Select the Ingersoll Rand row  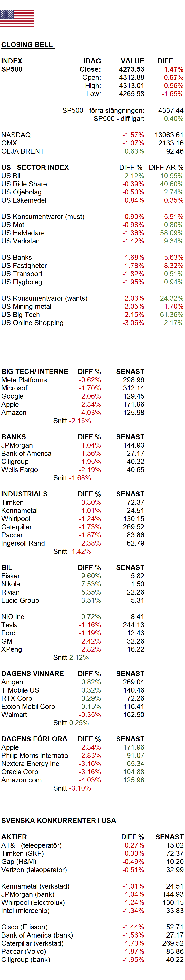pyautogui.click(x=73, y=543)
